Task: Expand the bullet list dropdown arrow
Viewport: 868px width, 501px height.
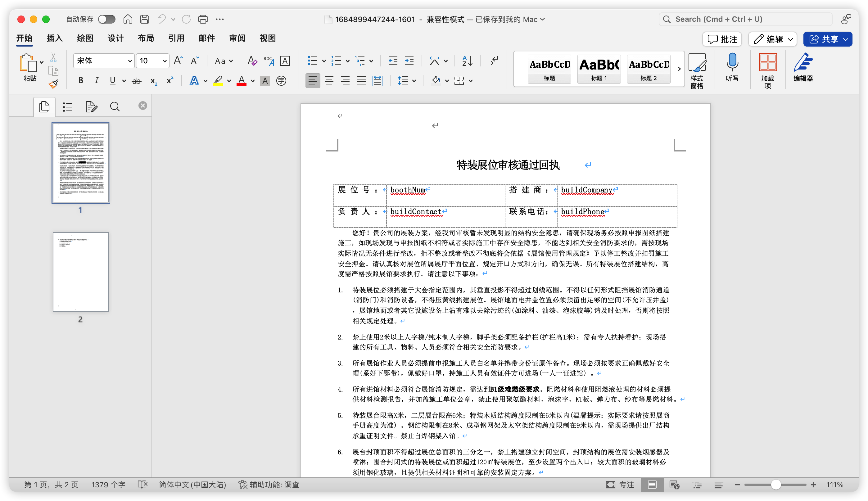Action: click(x=324, y=61)
